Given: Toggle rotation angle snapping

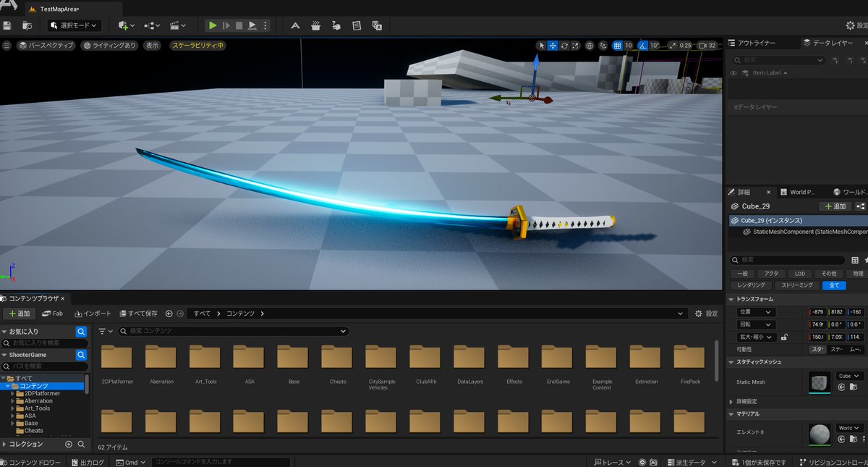Looking at the screenshot, I should point(642,45).
